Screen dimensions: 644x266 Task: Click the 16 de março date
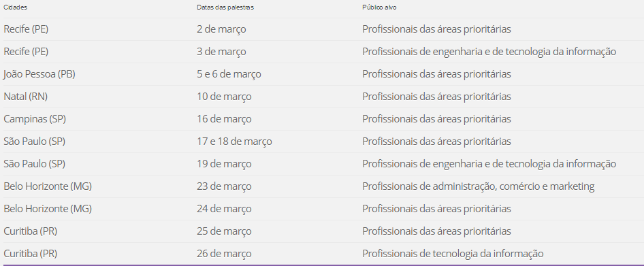(x=224, y=119)
